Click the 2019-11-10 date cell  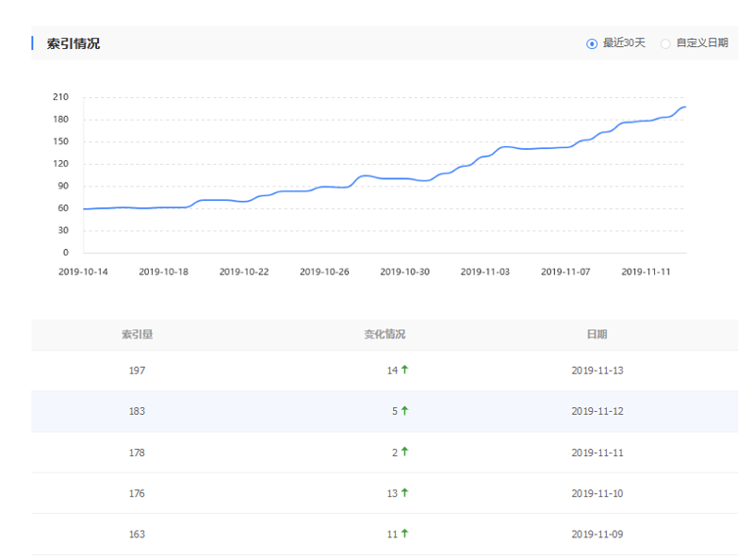coord(597,493)
